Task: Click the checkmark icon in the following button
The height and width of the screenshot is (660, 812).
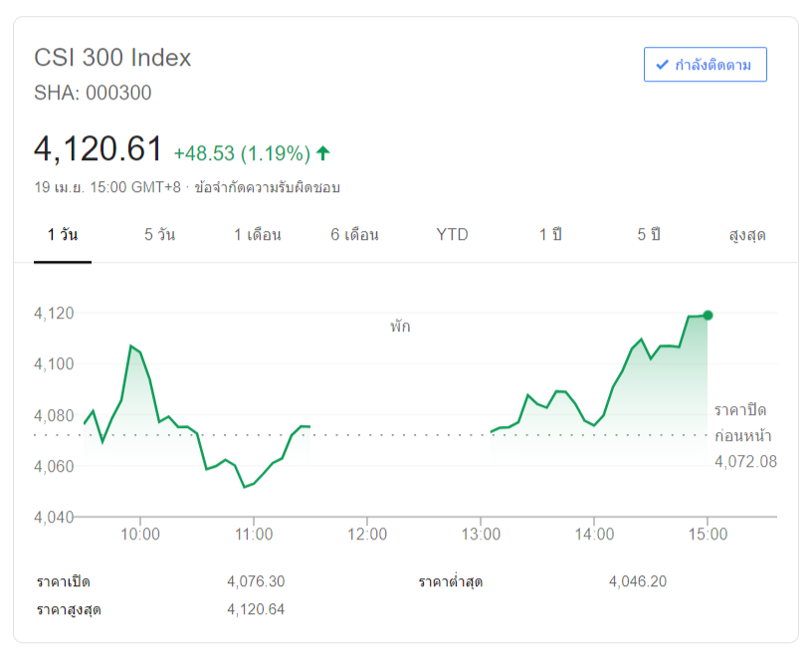Action: tap(662, 66)
